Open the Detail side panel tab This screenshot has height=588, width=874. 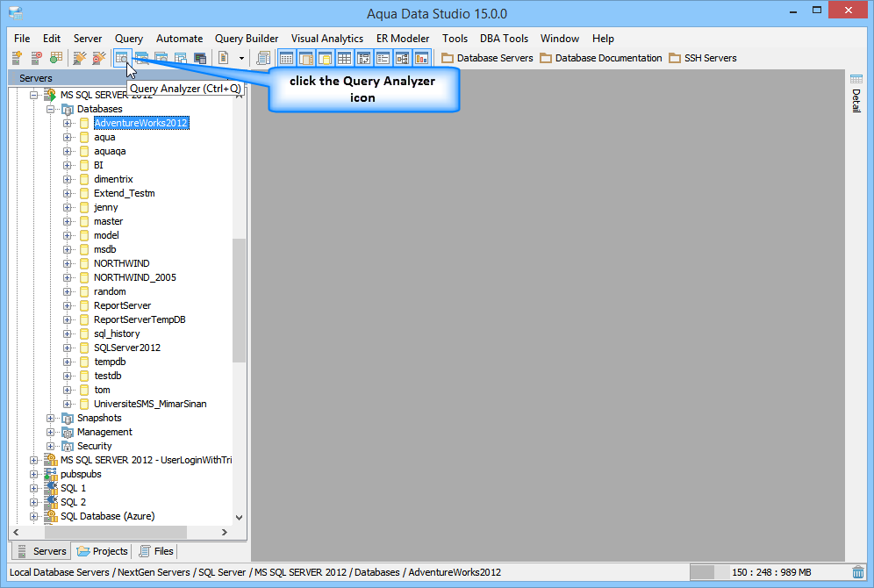[856, 93]
